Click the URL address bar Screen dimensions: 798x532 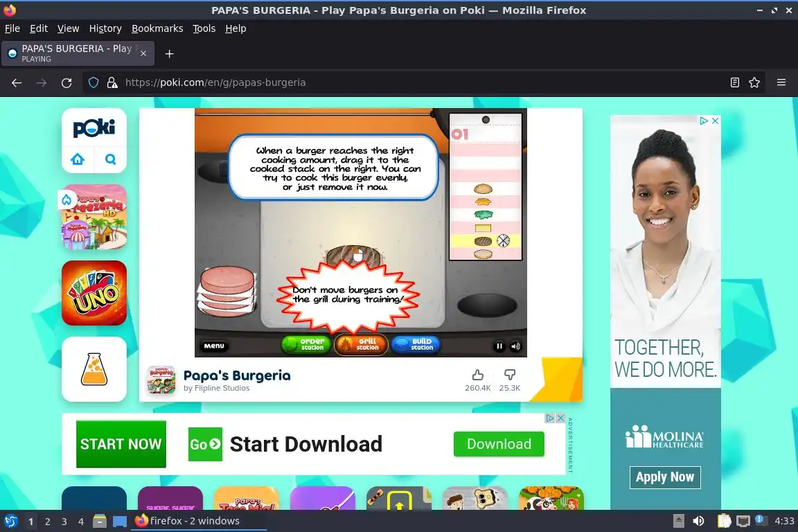coord(423,82)
